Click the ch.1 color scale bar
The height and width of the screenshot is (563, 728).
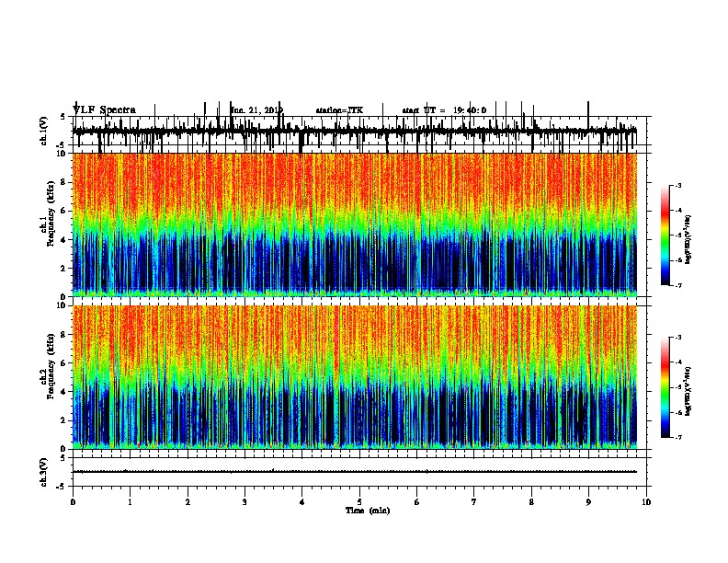pyautogui.click(x=665, y=235)
